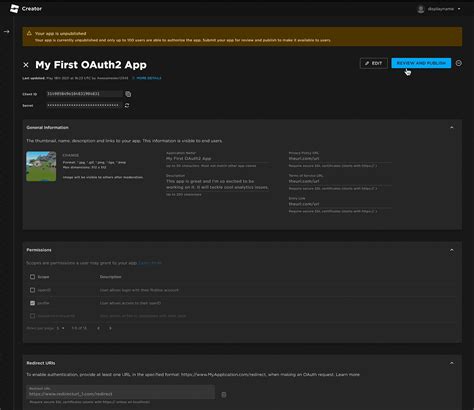
Task: Click the Redirect URIs heading
Action: 41,363
